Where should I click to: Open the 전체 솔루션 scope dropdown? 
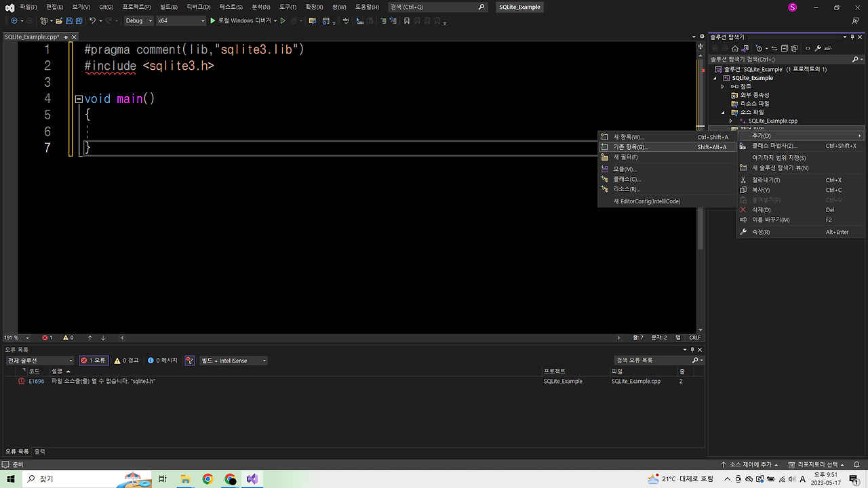[39, 361]
